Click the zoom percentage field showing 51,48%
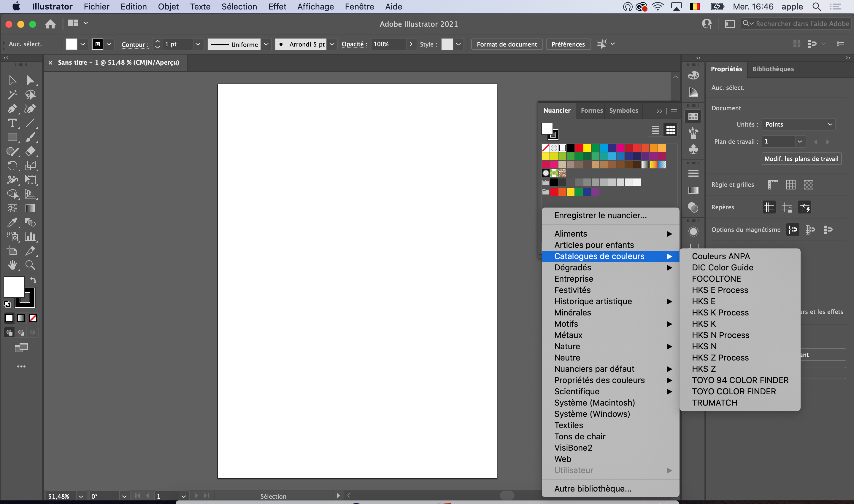 59,496
